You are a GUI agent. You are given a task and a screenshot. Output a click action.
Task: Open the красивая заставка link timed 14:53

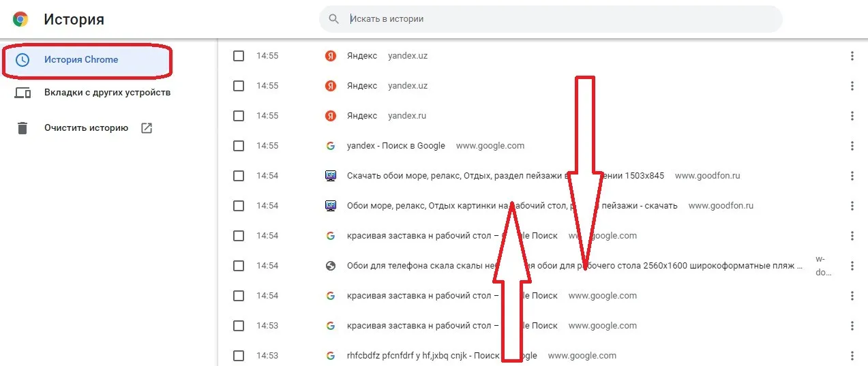point(452,326)
